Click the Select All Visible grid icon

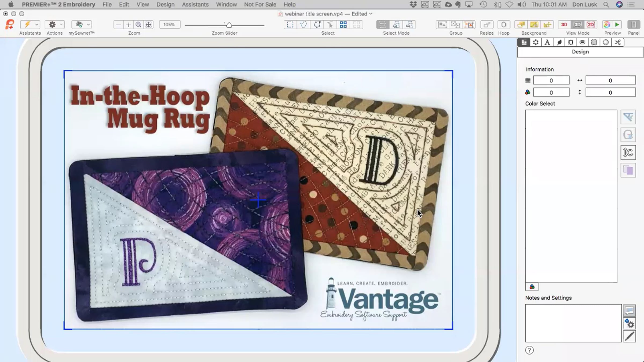343,25
